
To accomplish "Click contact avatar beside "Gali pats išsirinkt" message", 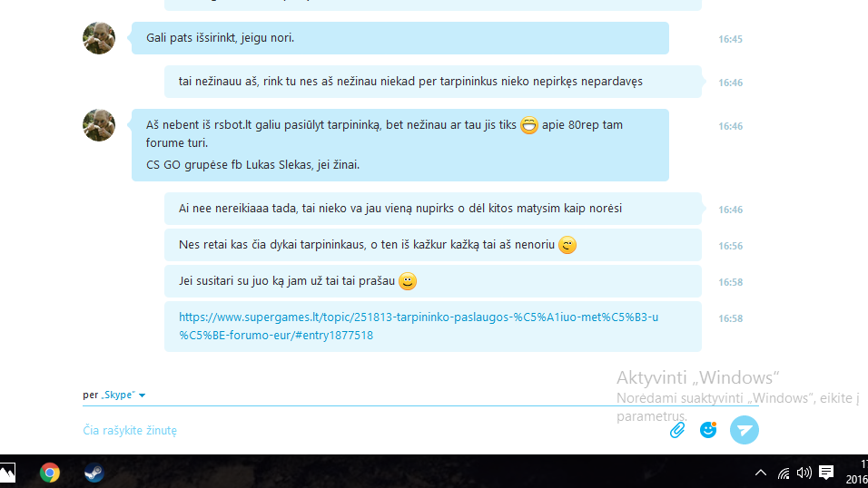I will [99, 38].
